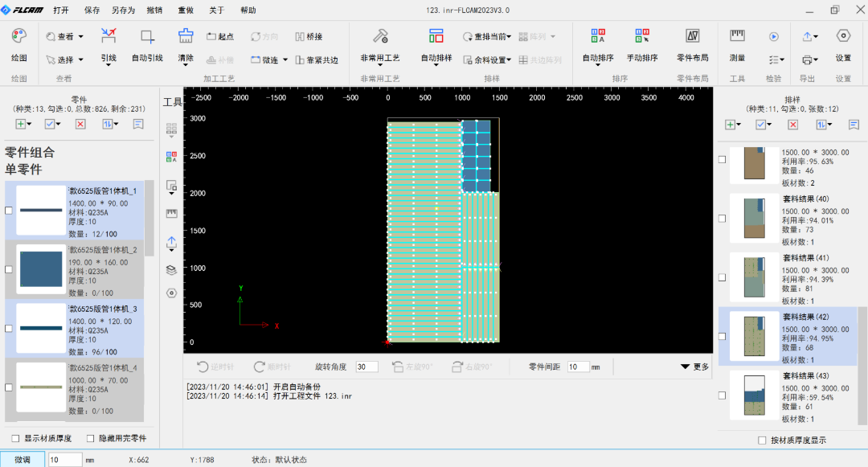
Task: Check the box for part 体机_3
Action: coord(9,328)
